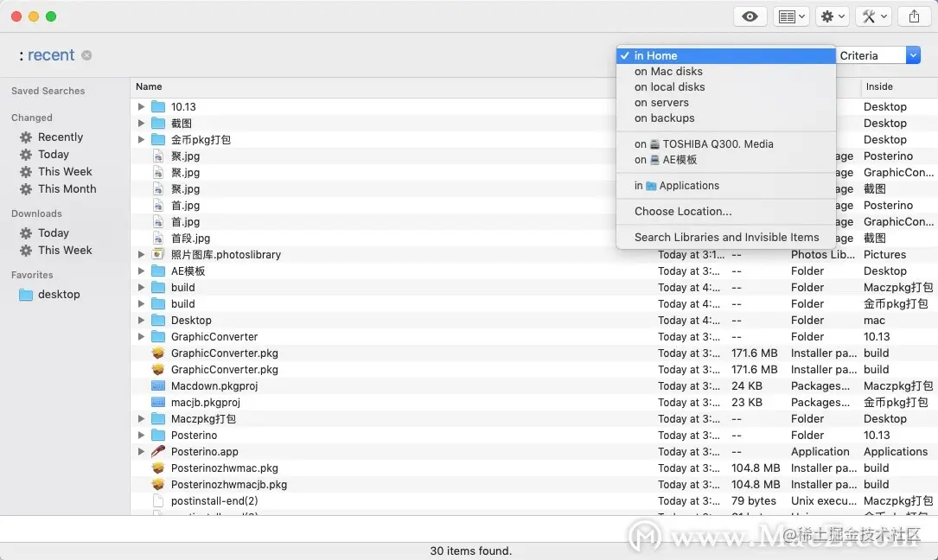Sort by the Name column header
Viewport: 938px width, 560px height.
coord(149,86)
